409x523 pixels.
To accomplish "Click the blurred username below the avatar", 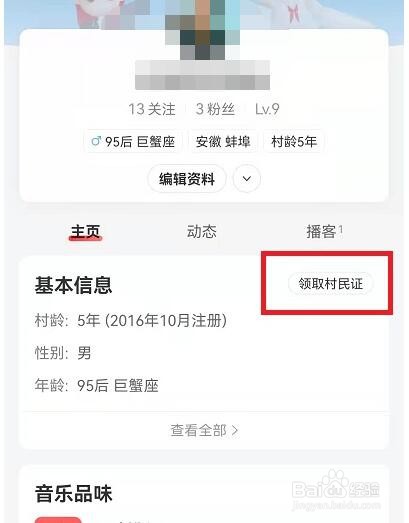I will 202,75.
